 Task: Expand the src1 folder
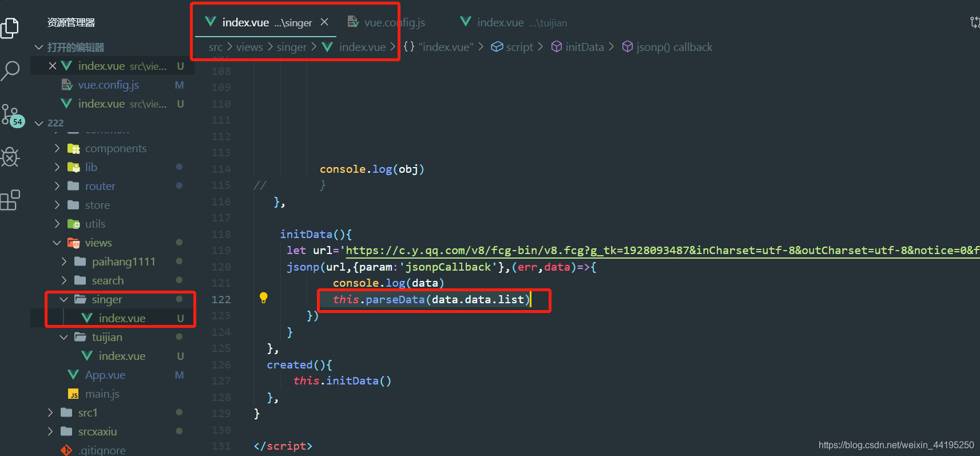tap(50, 413)
